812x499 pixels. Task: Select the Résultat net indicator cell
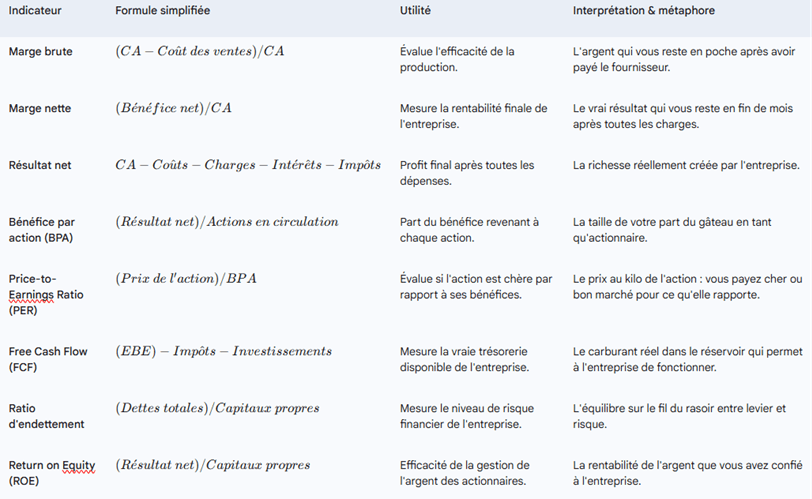click(39, 165)
